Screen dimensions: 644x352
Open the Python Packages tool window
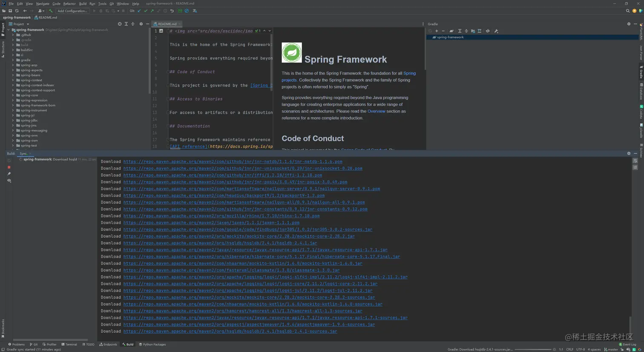tap(152, 344)
